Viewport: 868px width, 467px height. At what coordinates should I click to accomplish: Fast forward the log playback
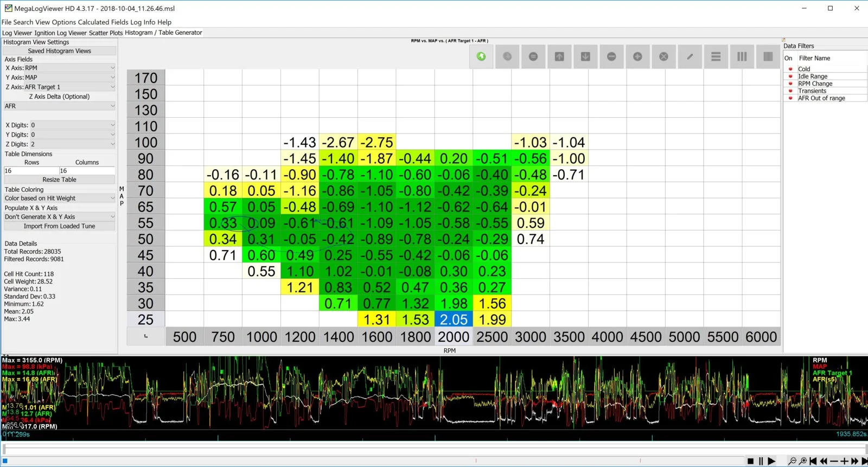point(855,461)
